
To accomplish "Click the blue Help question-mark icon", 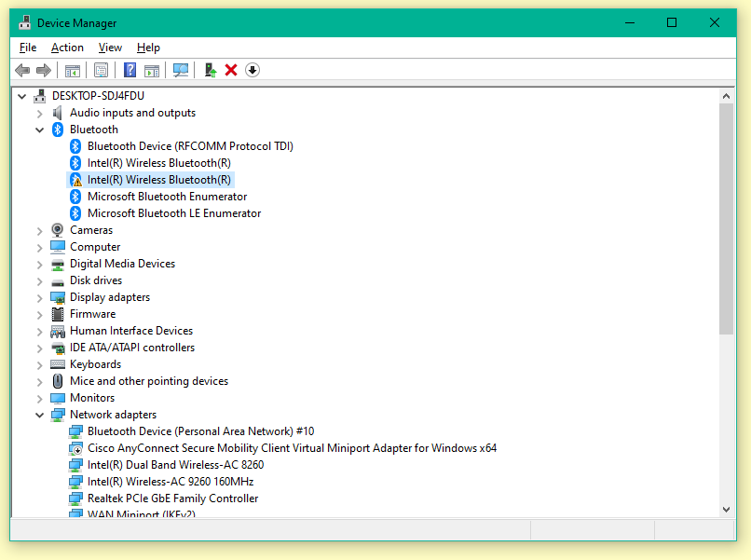I will (x=130, y=71).
